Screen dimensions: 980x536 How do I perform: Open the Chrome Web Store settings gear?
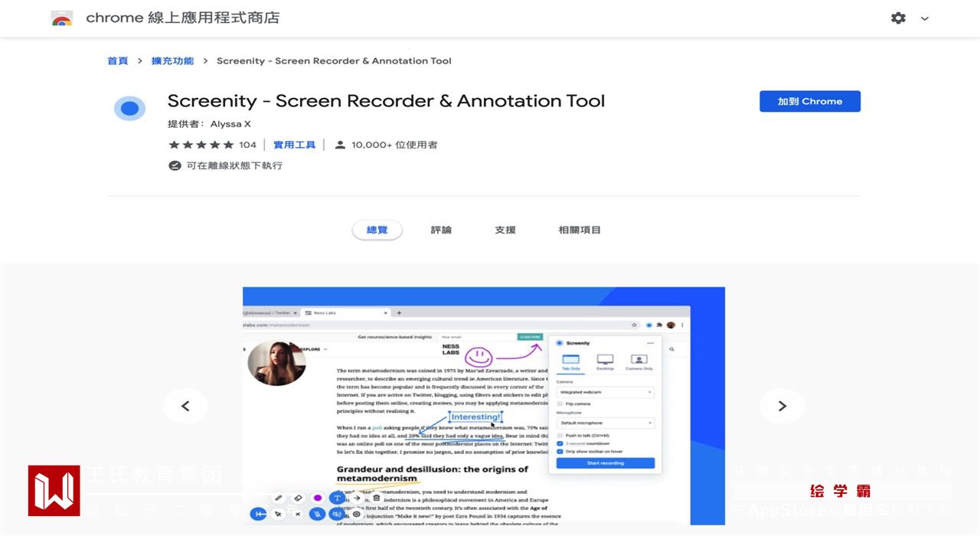[x=898, y=18]
